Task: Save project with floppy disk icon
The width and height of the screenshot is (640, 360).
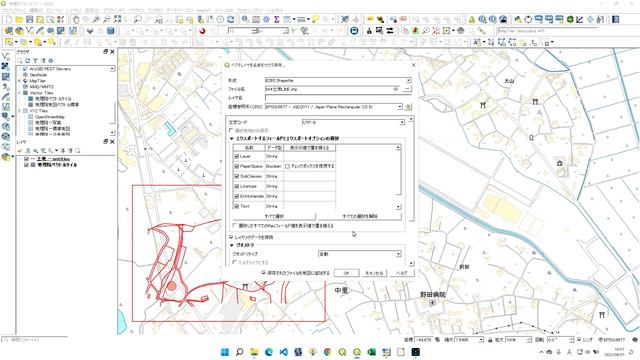Action: [29, 19]
